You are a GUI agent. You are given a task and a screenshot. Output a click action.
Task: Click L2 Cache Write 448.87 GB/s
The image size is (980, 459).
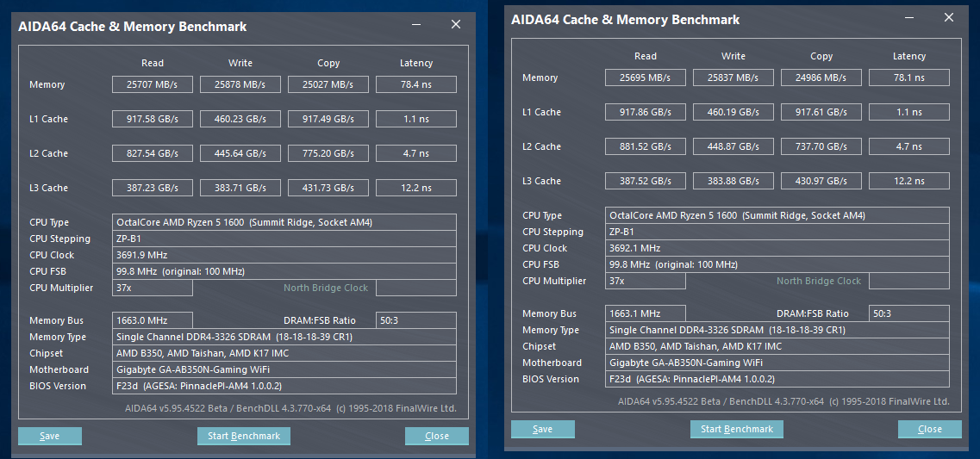(733, 146)
